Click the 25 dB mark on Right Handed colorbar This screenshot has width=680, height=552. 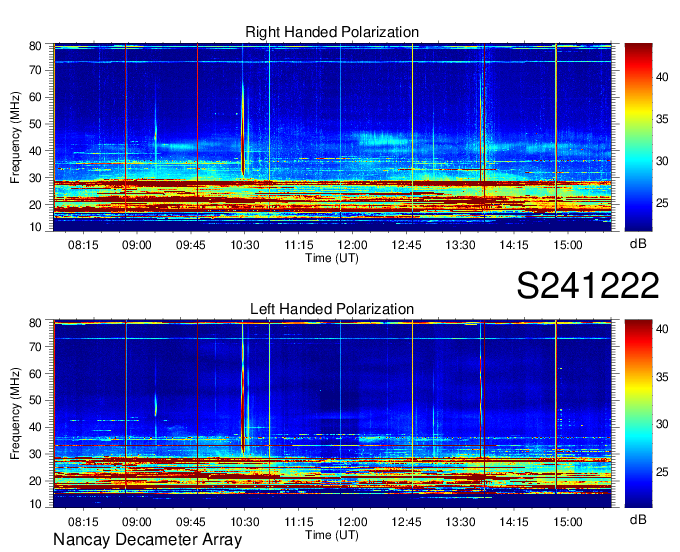pyautogui.click(x=662, y=203)
